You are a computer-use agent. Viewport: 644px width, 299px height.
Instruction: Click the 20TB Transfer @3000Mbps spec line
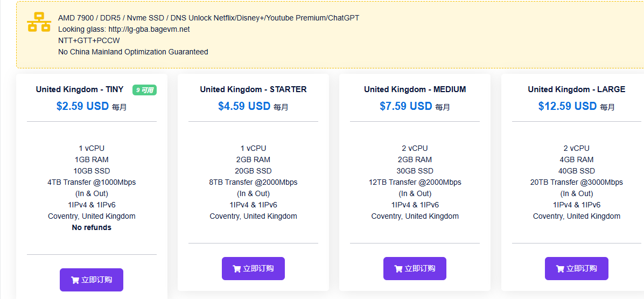[x=576, y=182]
